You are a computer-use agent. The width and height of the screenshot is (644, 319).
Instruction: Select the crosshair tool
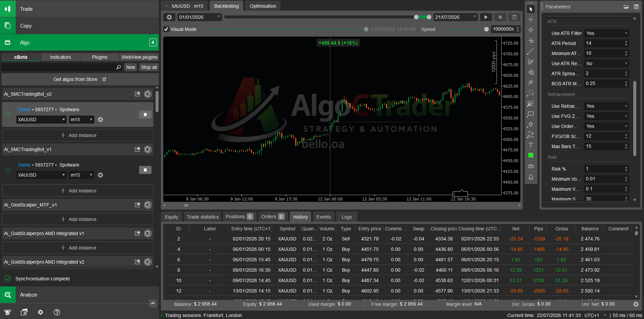[x=531, y=19]
